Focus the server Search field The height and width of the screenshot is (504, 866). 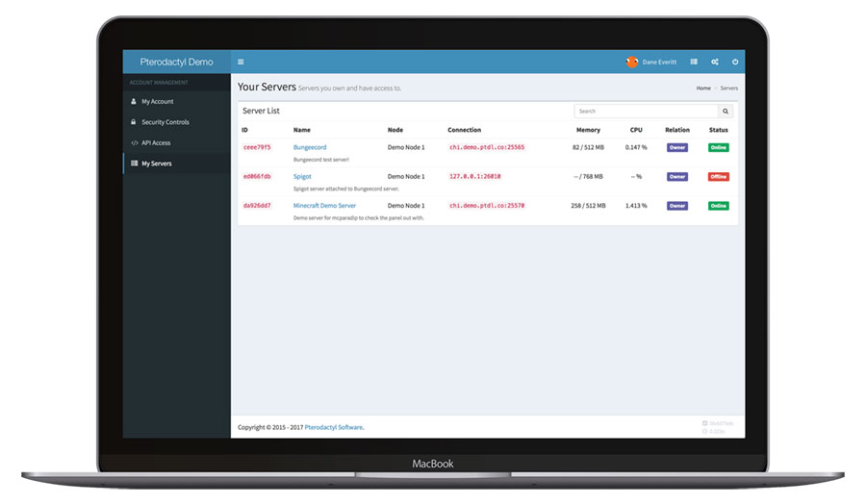pos(647,112)
